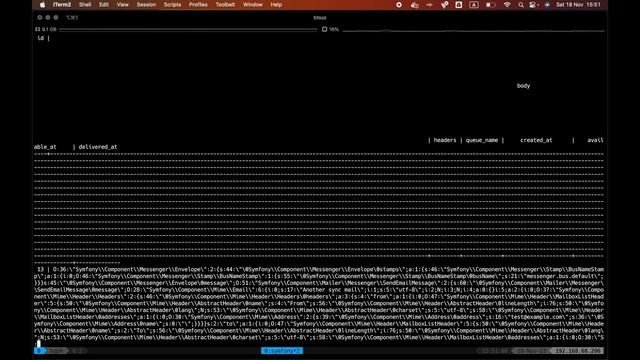Image resolution: width=640 pixels, height=360 pixels.
Task: Click the Siri icon
Action: pos(547,5)
